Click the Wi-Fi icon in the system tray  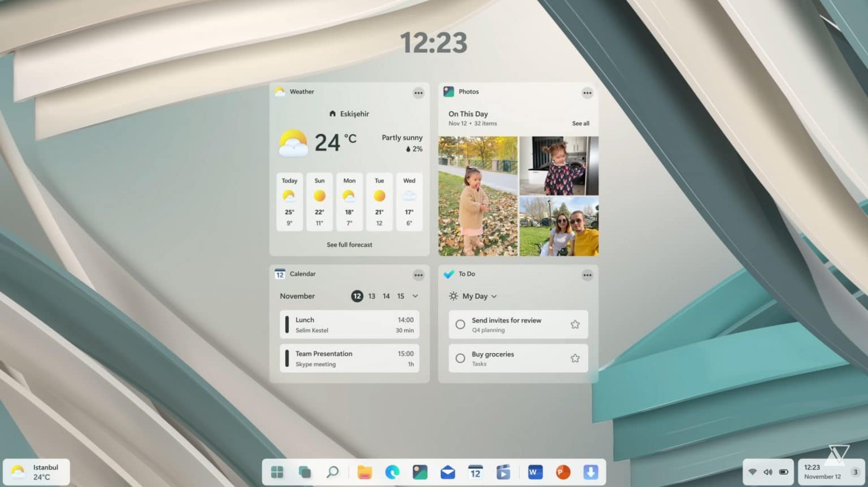click(752, 472)
